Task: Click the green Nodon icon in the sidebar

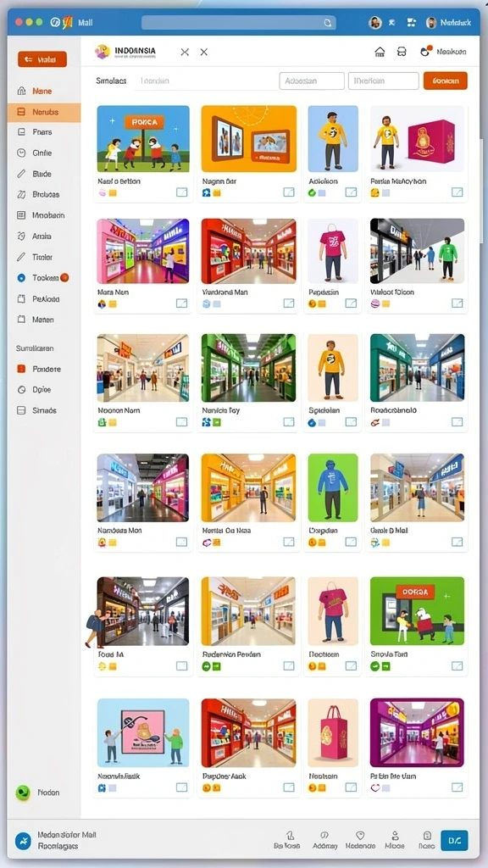Action: [x=23, y=793]
